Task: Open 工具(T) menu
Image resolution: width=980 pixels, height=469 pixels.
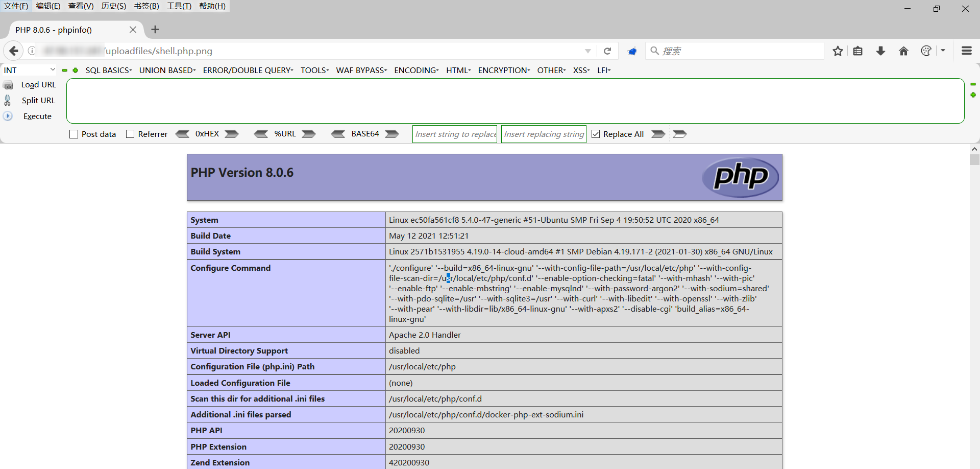Action: [x=179, y=6]
